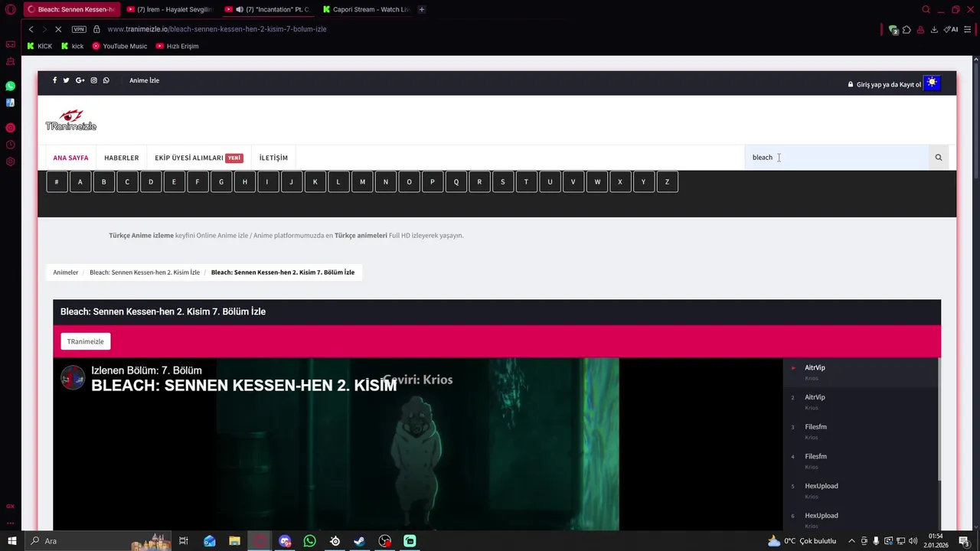
Task: Open the WhatsApp icon in site header
Action: (106, 80)
